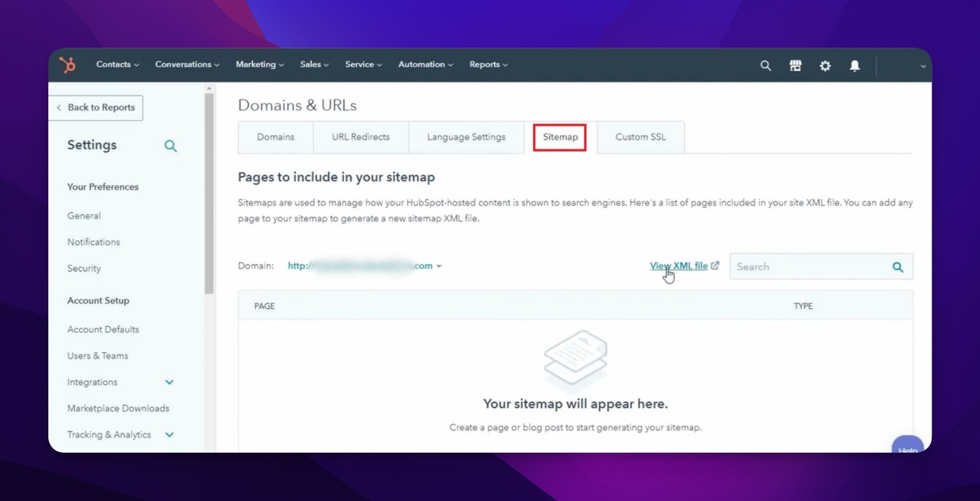Click the View XML file link
Screen dimensions: 980x501
pos(678,265)
